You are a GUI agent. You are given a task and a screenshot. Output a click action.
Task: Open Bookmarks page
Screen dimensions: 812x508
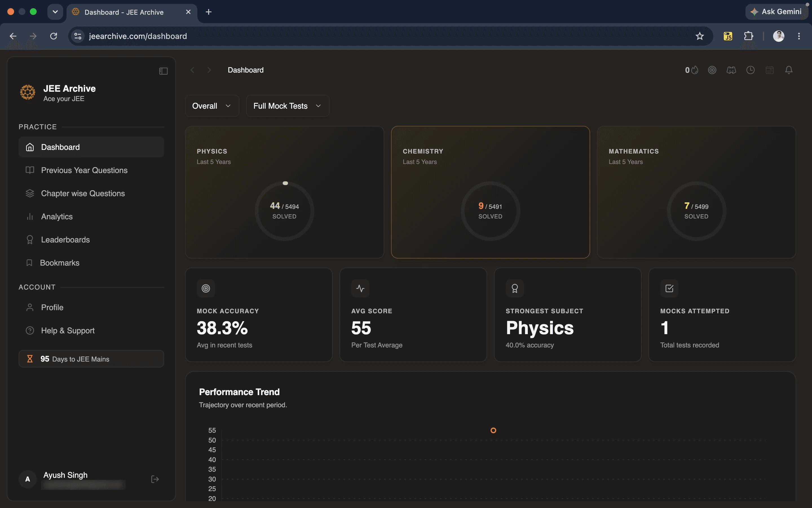point(91,263)
